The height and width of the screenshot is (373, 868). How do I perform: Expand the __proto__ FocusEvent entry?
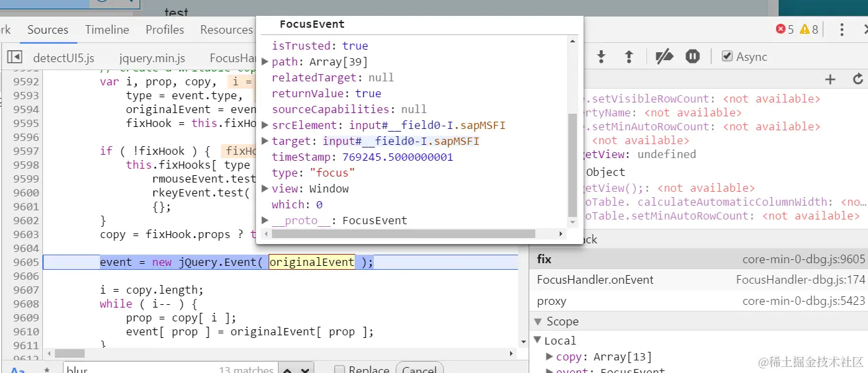pos(265,220)
